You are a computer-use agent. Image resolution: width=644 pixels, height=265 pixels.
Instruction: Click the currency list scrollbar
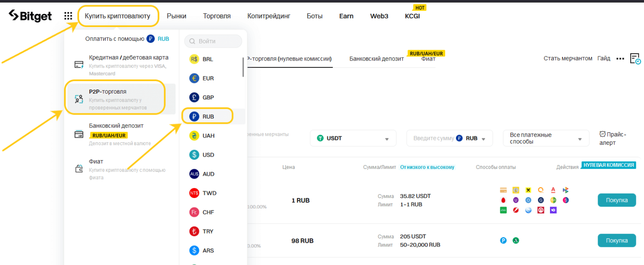coord(243,67)
